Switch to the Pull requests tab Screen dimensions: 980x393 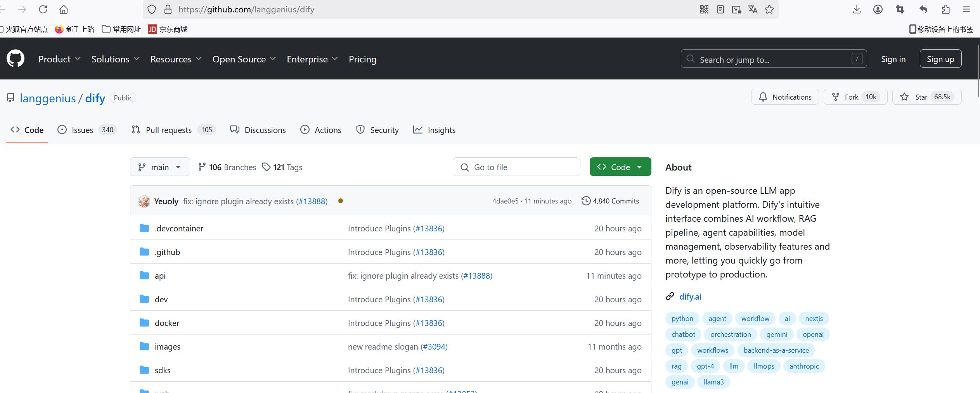(x=173, y=130)
